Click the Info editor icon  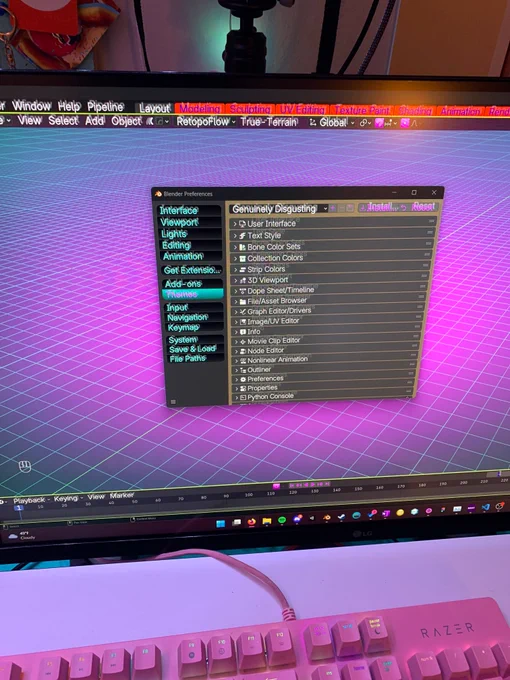[243, 332]
